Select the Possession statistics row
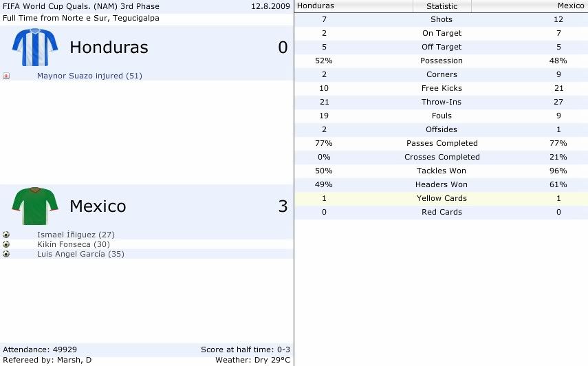The height and width of the screenshot is (366, 588). (441, 61)
